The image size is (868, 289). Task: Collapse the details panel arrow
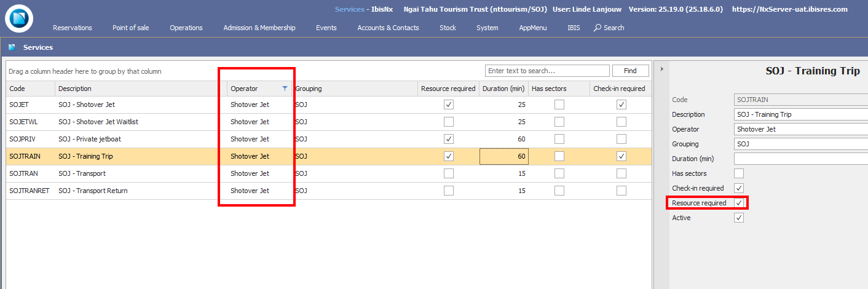(661, 69)
